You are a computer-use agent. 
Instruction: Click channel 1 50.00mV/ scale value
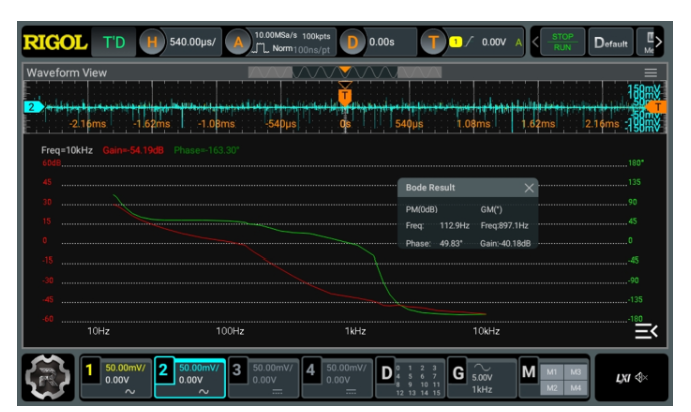[x=125, y=367]
